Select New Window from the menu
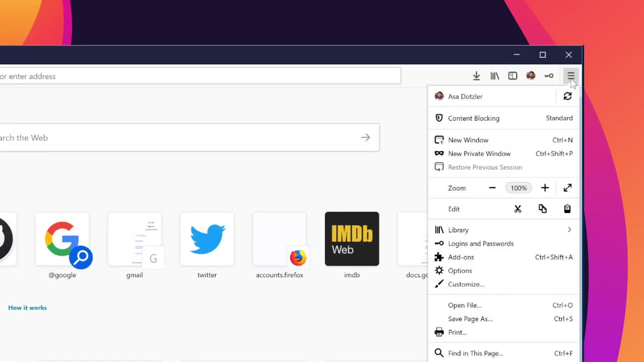Viewport: 644px width, 362px height. (x=503, y=140)
